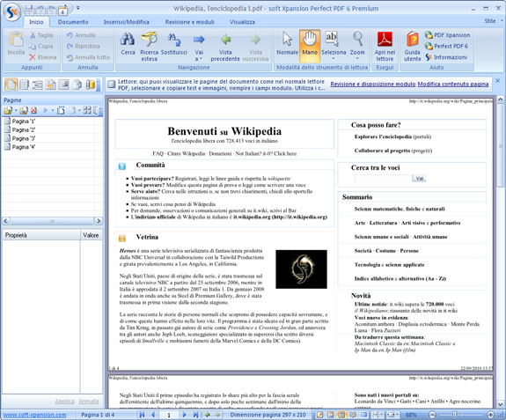The image size is (506, 420).
Task: Switch to the Documento ribbon tab
Action: click(73, 22)
